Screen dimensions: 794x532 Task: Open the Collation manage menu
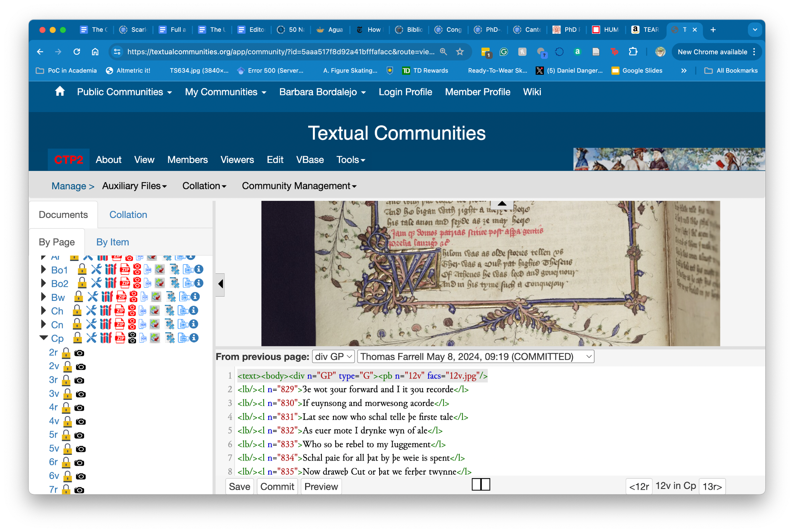(x=204, y=186)
